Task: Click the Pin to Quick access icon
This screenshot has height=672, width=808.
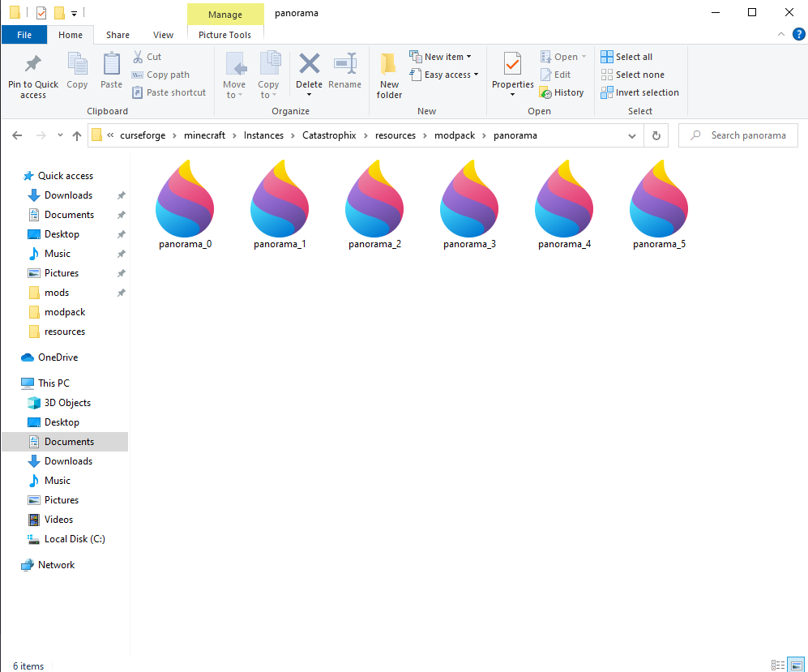Action: click(32, 75)
